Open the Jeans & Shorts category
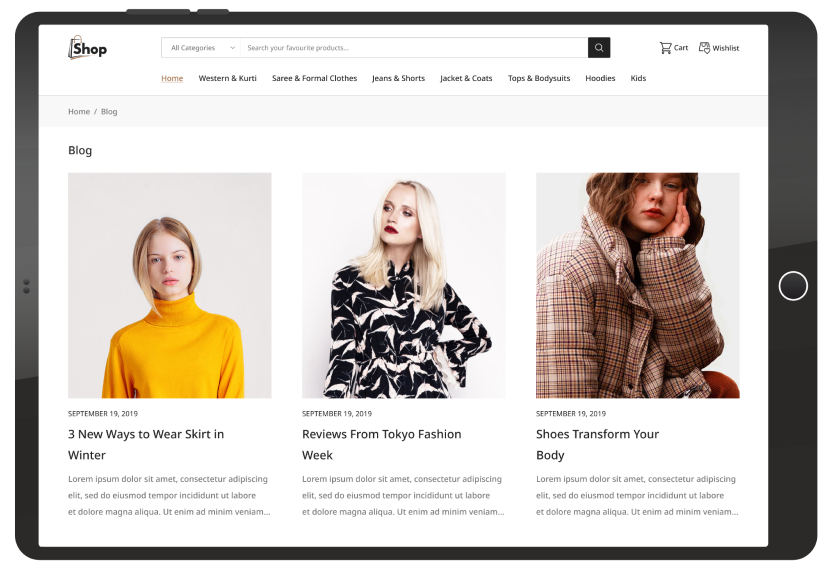 398,78
